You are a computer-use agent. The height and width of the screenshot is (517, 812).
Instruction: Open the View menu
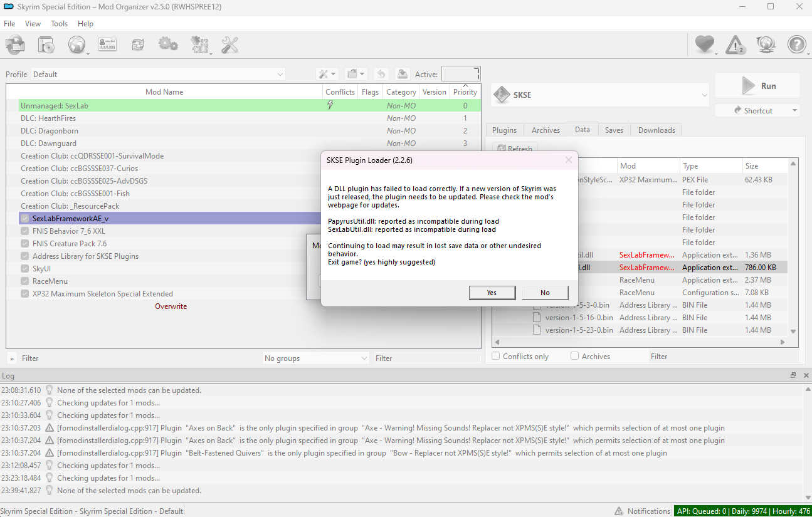click(x=33, y=24)
